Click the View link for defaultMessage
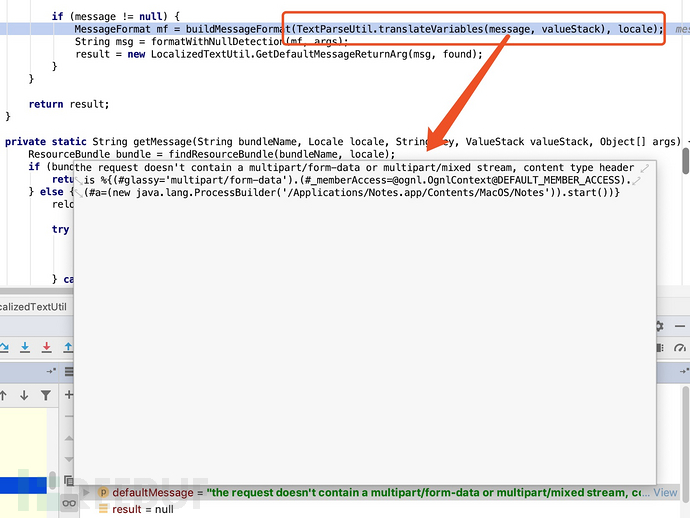The width and height of the screenshot is (690, 518). point(665,492)
